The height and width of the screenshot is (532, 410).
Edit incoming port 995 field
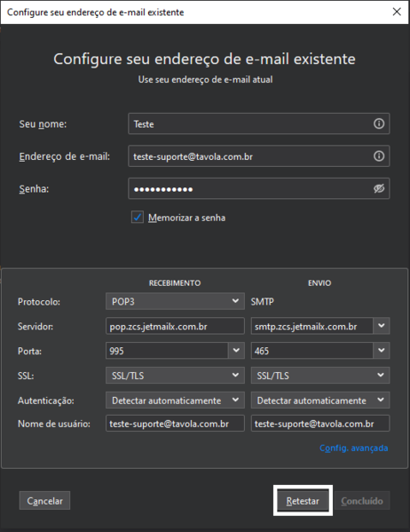pos(167,351)
